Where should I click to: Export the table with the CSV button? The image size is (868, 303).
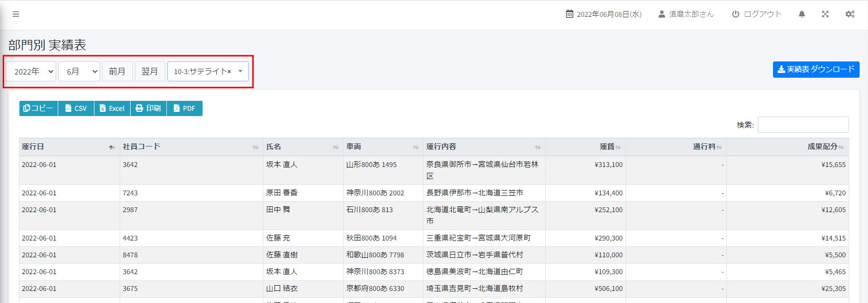click(x=76, y=108)
